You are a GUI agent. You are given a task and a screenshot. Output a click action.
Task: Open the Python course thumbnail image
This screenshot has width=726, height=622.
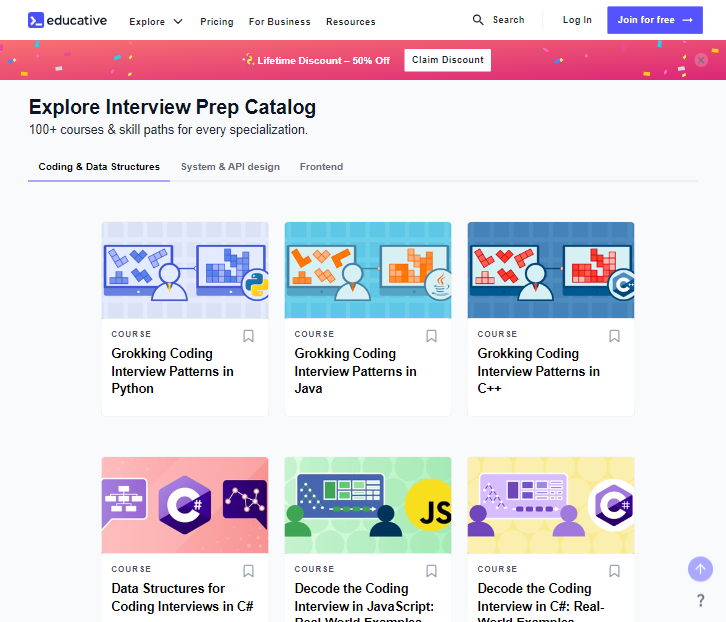185,270
